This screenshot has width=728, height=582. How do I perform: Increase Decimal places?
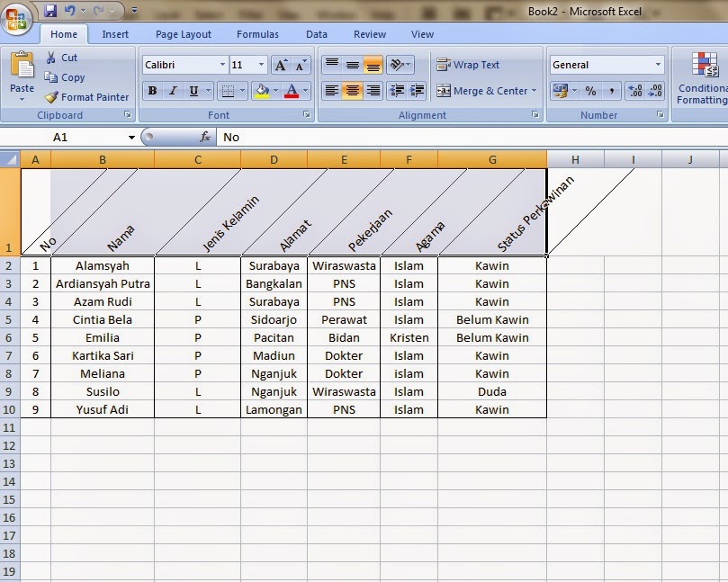pos(634,91)
